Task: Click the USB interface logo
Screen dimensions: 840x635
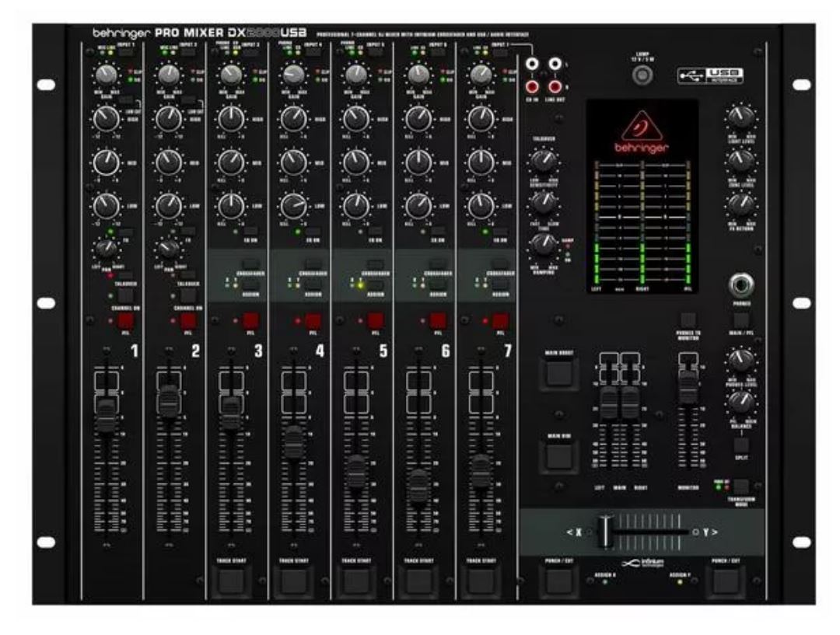Action: 710,75
